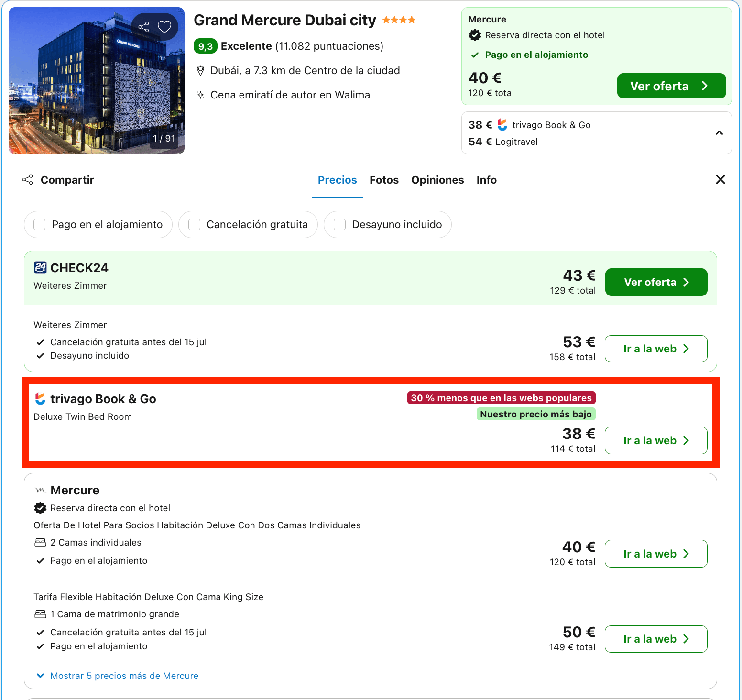742x700 pixels.
Task: Click Ir a la web for 50 € tariff
Action: [x=656, y=639]
